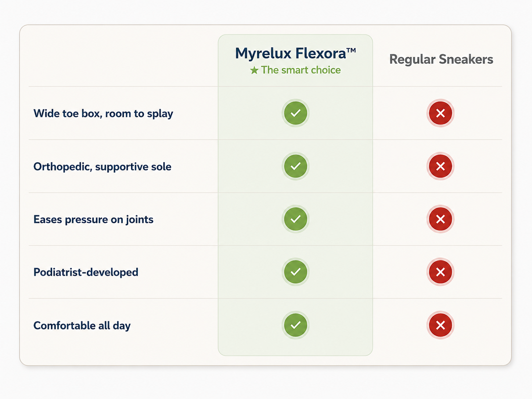Click green checkmark for Wide toe box row
This screenshot has height=399, width=532.
coord(295,113)
